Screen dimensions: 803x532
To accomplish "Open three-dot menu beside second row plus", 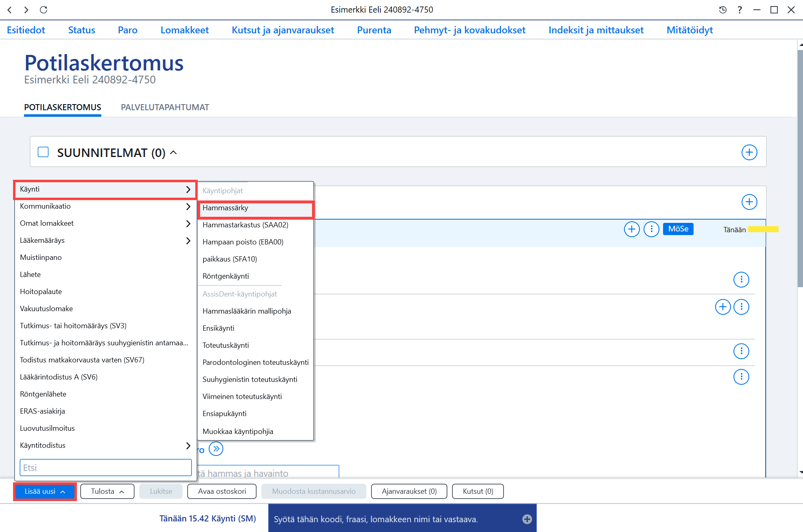I will click(x=741, y=307).
